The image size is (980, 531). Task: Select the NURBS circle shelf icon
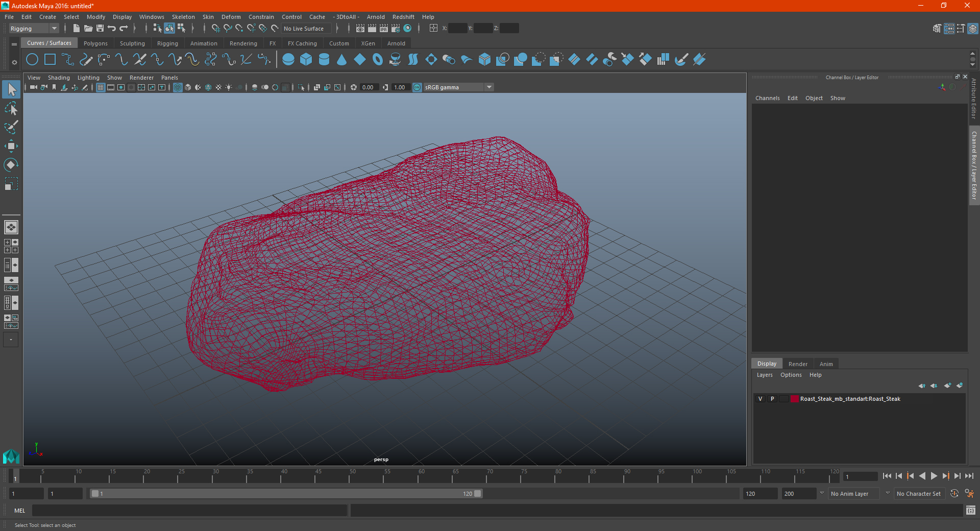coord(32,60)
